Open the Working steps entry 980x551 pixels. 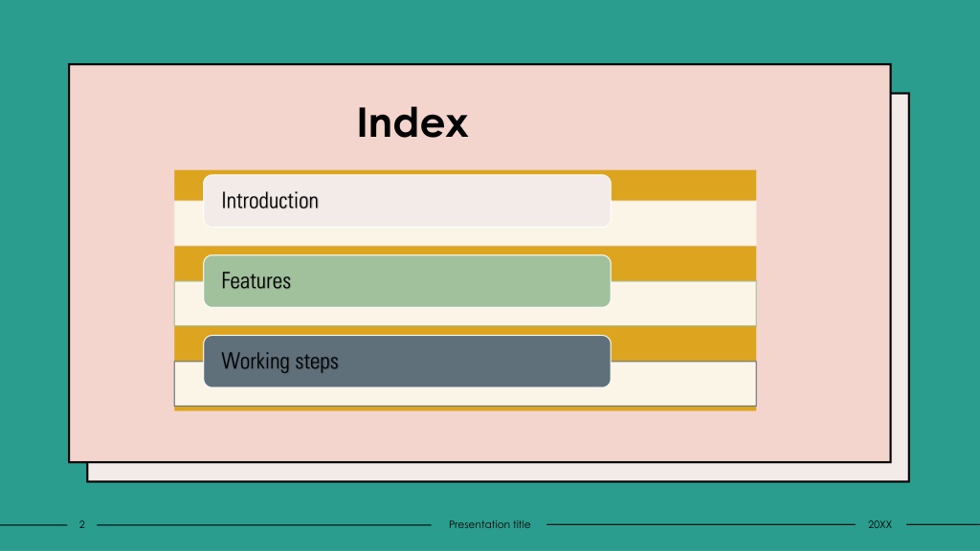(407, 361)
